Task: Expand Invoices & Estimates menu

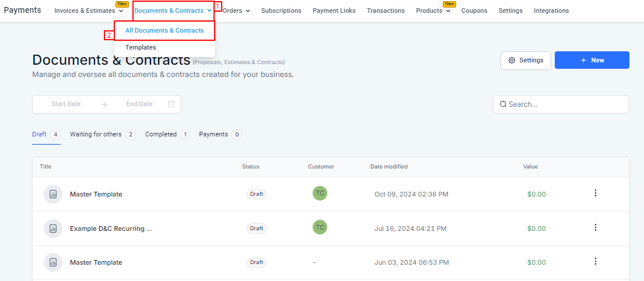Action: (89, 10)
